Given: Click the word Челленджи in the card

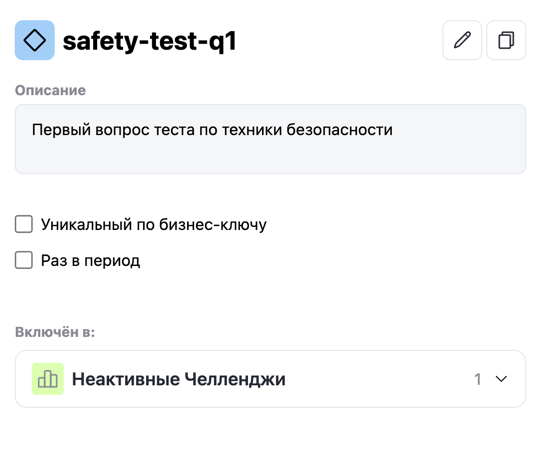Looking at the screenshot, I should pos(235,379).
